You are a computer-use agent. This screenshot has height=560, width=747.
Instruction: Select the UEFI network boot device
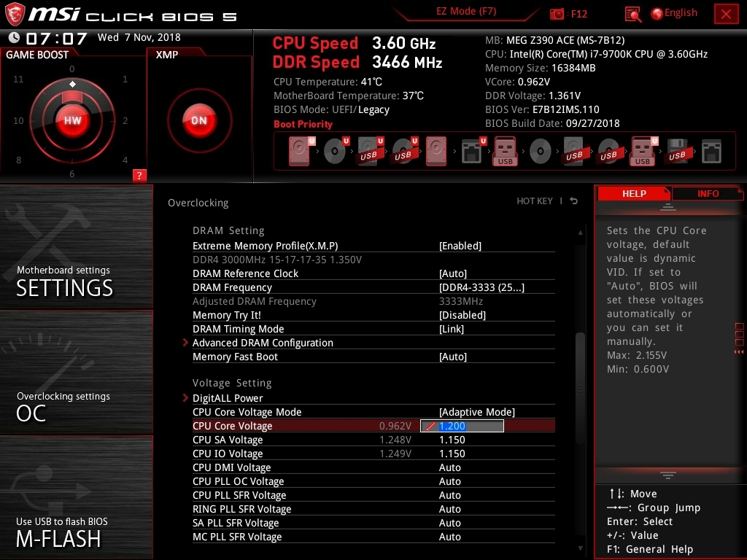coord(473,152)
